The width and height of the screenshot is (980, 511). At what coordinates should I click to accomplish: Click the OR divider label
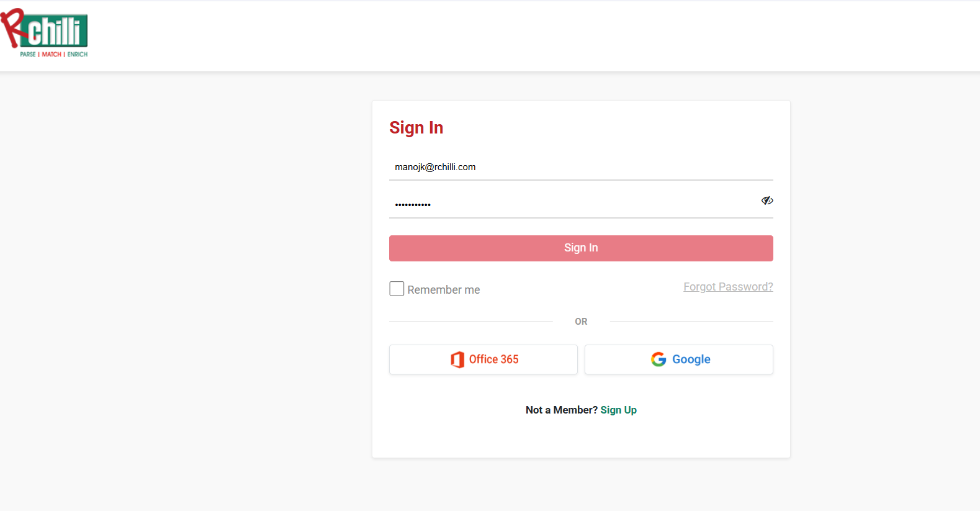coord(581,322)
